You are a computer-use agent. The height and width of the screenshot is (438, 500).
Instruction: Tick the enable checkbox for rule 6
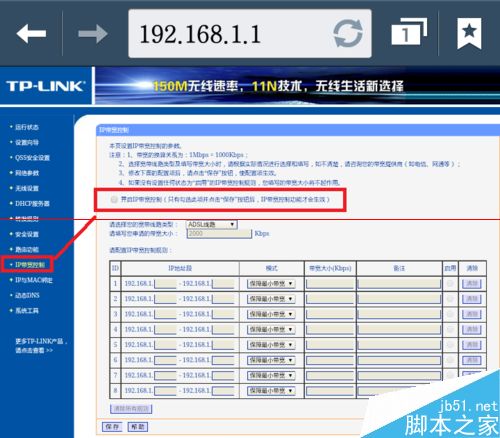pyautogui.click(x=450, y=360)
